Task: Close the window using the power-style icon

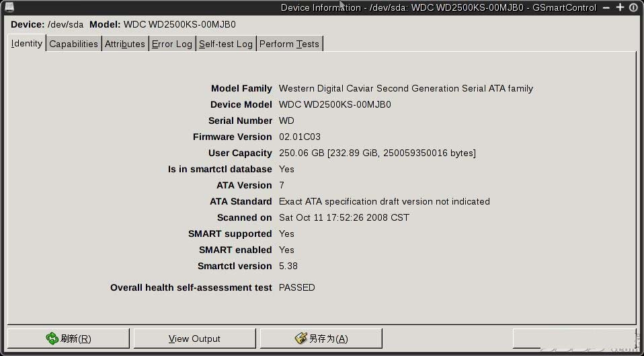Action: click(633, 7)
